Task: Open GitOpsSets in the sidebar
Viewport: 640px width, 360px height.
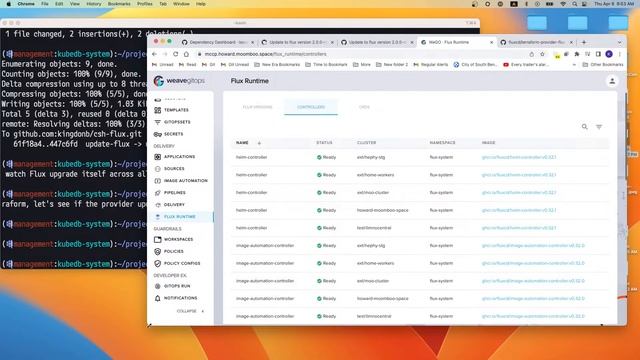Action: tap(177, 122)
